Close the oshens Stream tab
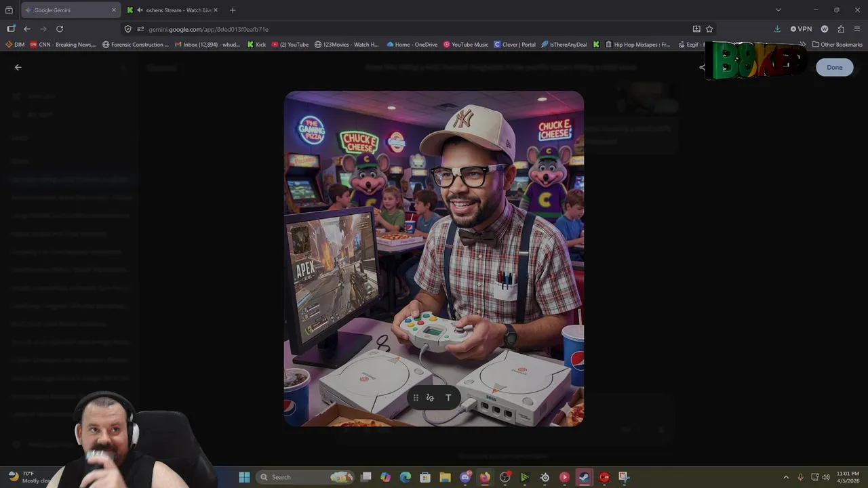This screenshot has height=488, width=868. tap(216, 10)
